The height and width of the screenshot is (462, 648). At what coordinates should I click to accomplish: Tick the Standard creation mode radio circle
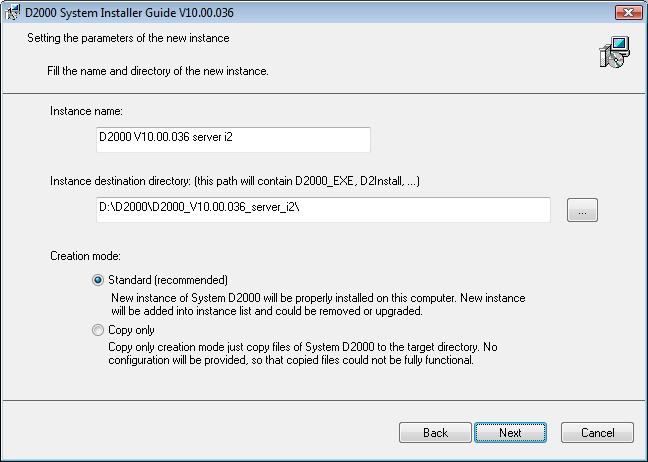click(98, 280)
